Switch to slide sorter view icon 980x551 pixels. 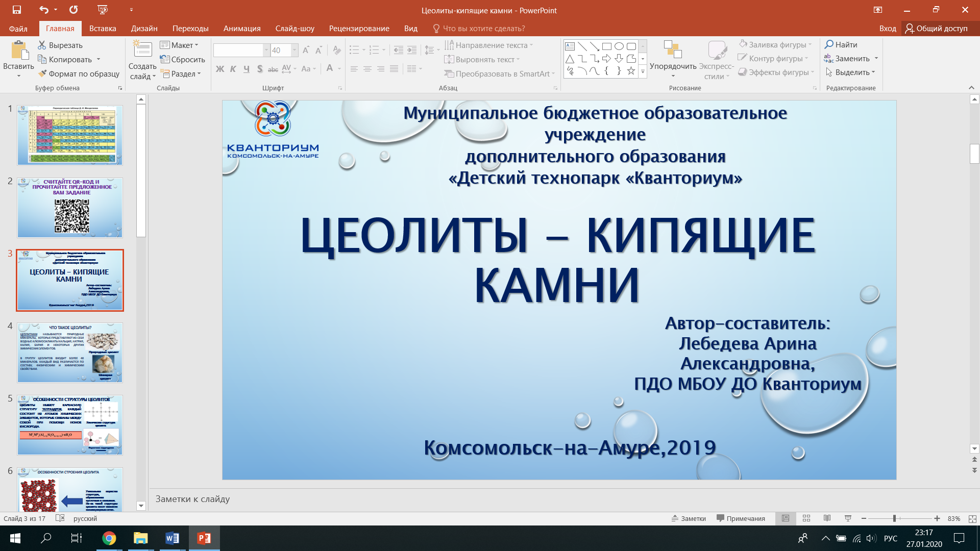[x=806, y=518]
